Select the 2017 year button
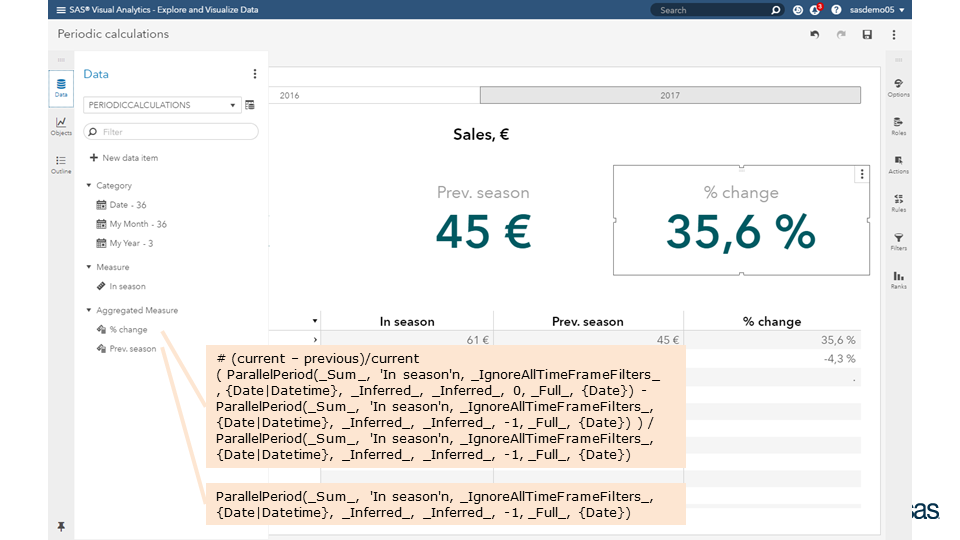This screenshot has width=960, height=540. [x=669, y=95]
